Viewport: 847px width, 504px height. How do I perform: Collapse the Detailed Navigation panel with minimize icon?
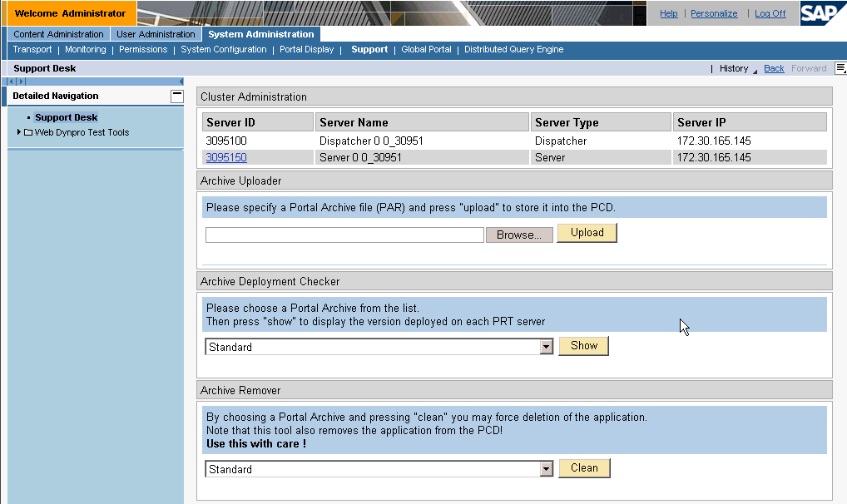176,96
